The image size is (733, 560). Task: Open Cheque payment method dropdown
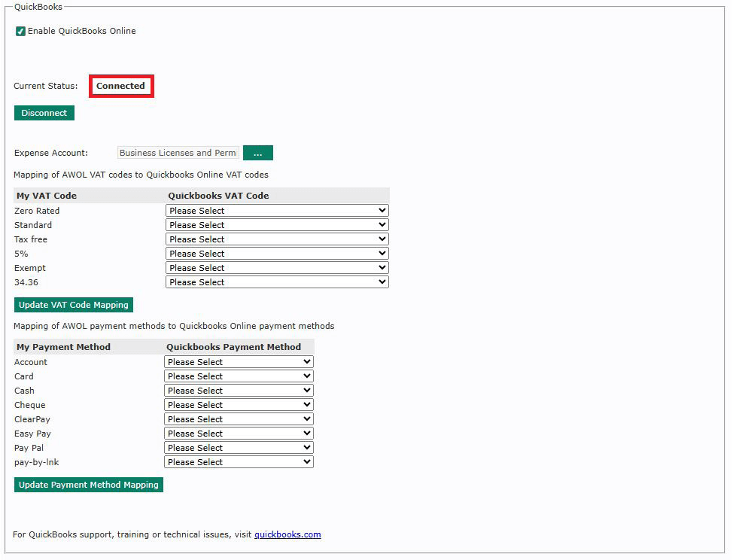pos(239,405)
